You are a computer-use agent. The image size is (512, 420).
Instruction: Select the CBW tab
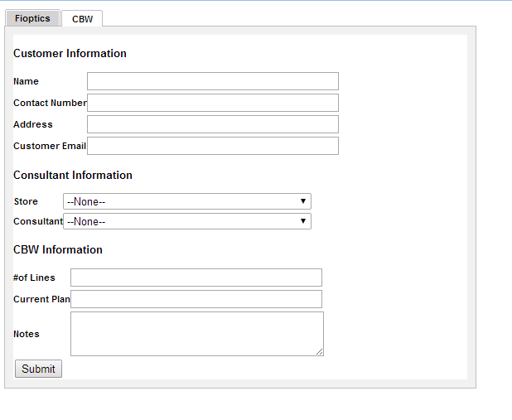click(x=82, y=19)
